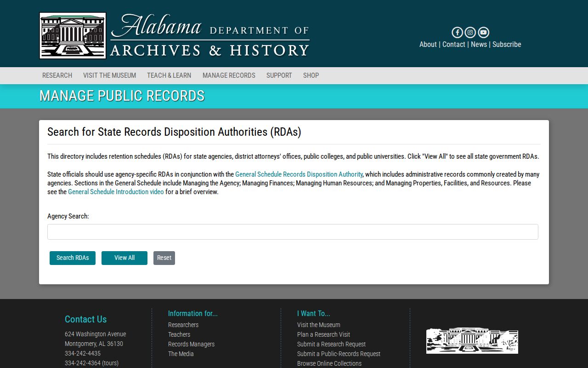Click the Reset button
The height and width of the screenshot is (368, 588).
pos(164,258)
